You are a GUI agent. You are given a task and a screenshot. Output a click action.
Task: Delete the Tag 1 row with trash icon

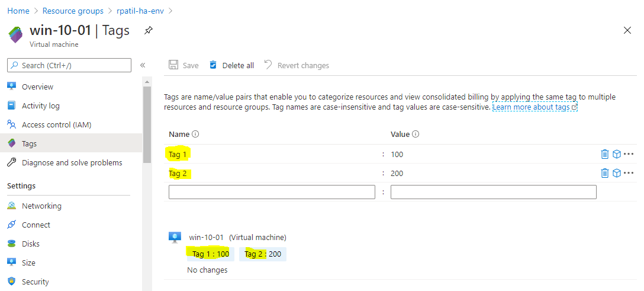604,154
